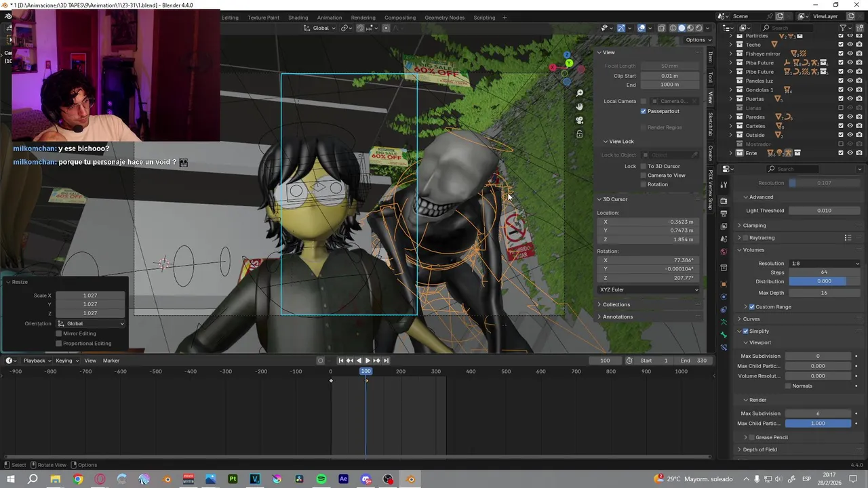Switch to the Shading workspace tab
Screen dimensions: 868x488
point(298,18)
